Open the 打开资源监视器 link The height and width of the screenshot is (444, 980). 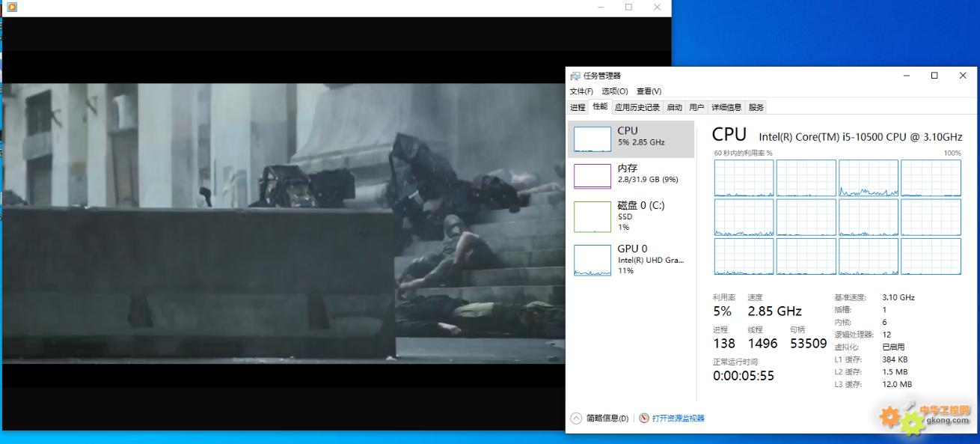pos(679,419)
